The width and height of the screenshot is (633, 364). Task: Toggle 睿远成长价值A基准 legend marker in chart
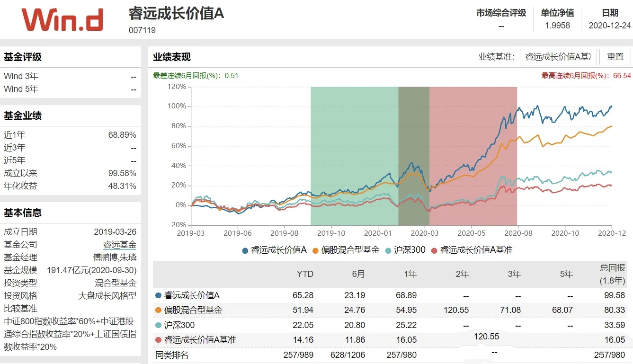tap(435, 250)
